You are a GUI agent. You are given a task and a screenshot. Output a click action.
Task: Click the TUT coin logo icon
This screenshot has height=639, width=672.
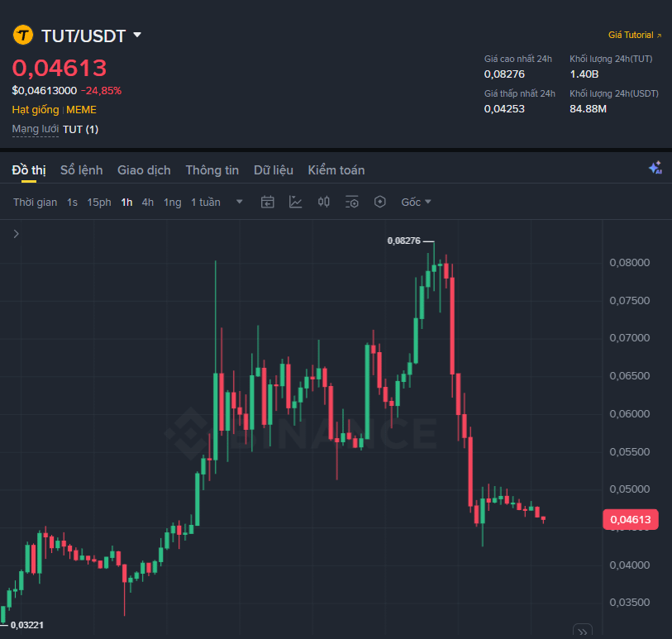(22, 36)
